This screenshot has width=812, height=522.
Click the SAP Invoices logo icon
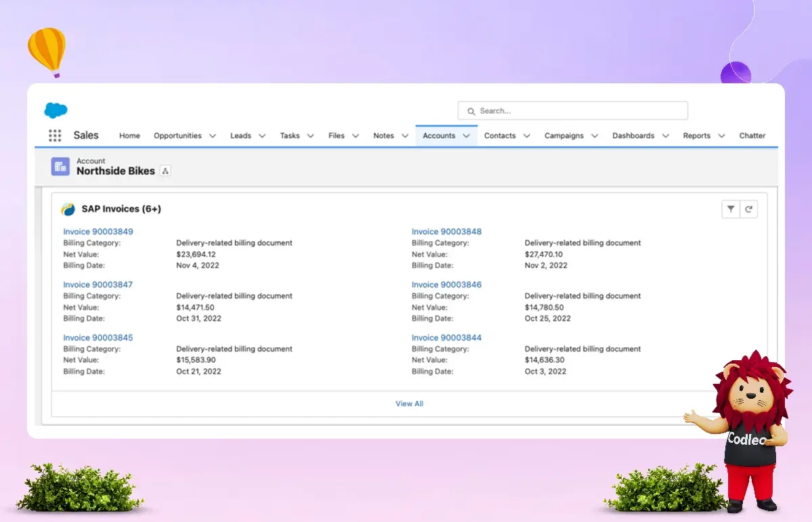[68, 209]
